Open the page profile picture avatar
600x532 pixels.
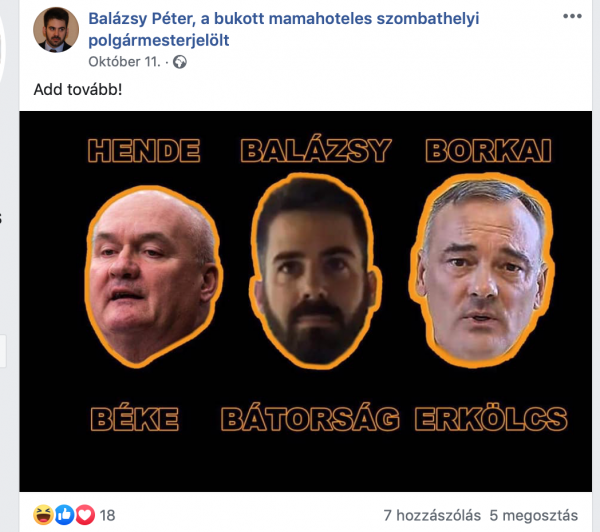click(56, 29)
